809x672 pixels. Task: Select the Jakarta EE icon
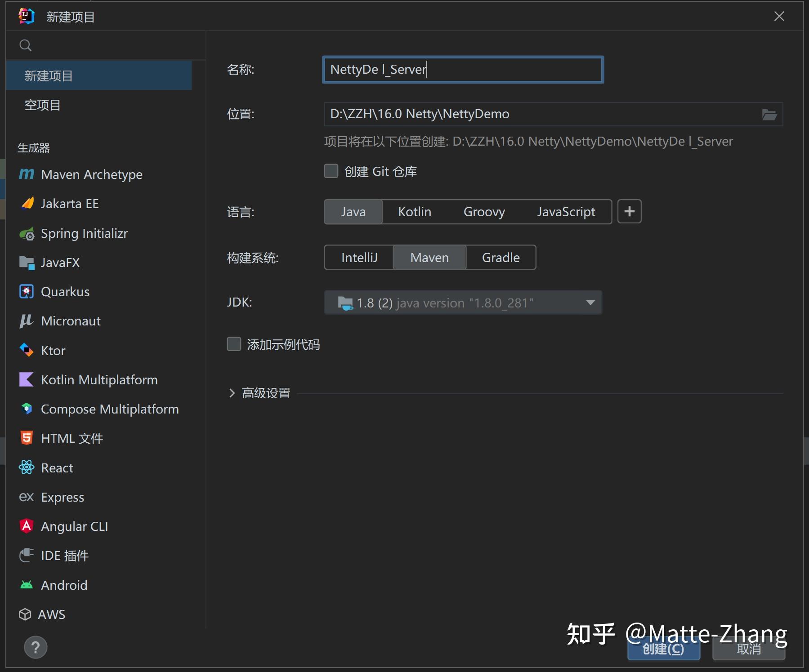click(27, 203)
